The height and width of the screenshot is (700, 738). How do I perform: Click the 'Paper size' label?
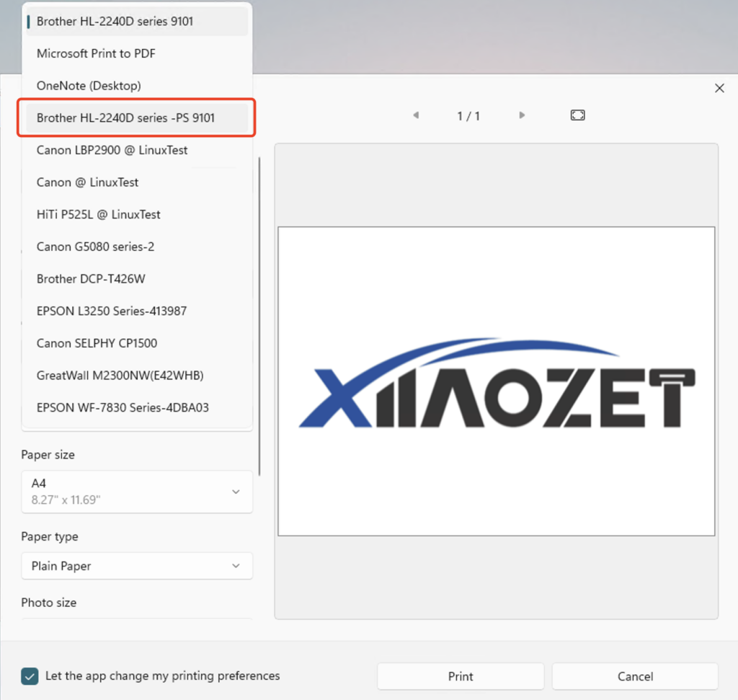pos(48,455)
